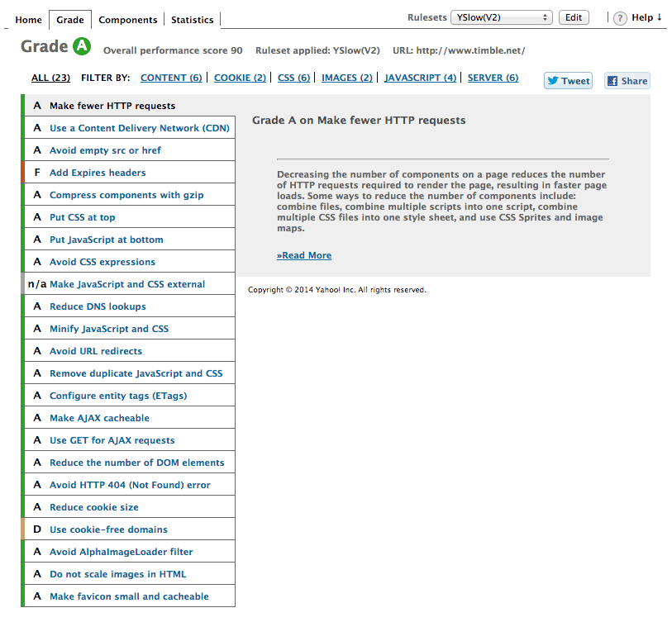Image resolution: width=672 pixels, height=622 pixels.
Task: Open Put JavaScript at bottom rule
Action: point(130,239)
